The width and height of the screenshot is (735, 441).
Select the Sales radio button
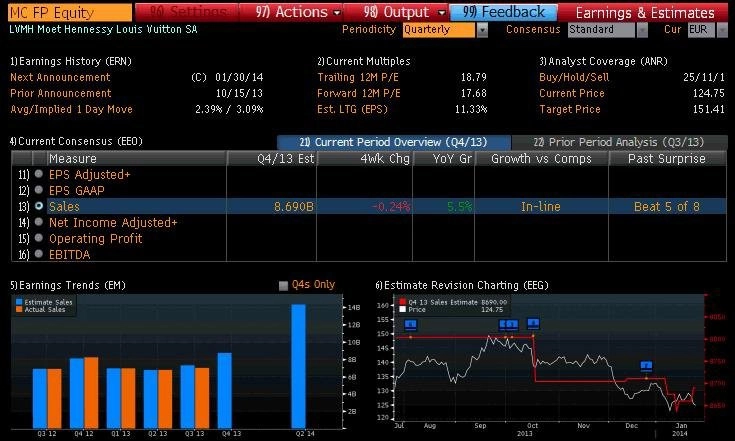(x=39, y=206)
